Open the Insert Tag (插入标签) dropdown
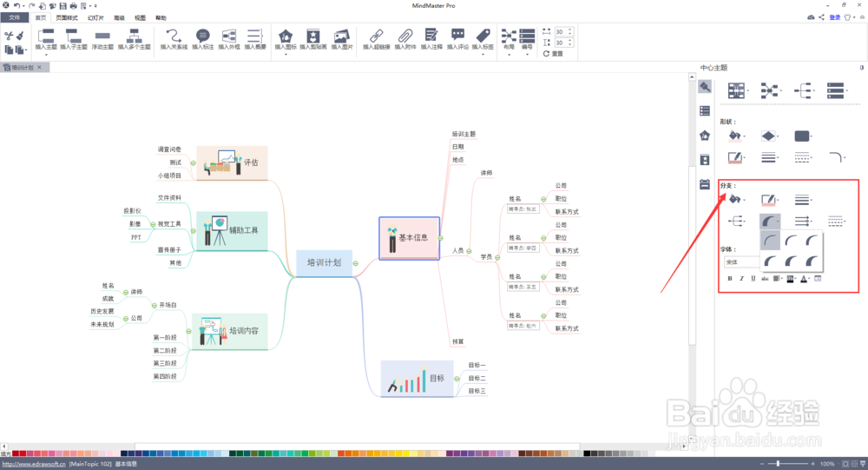This screenshot has width=868, height=470. (x=483, y=55)
